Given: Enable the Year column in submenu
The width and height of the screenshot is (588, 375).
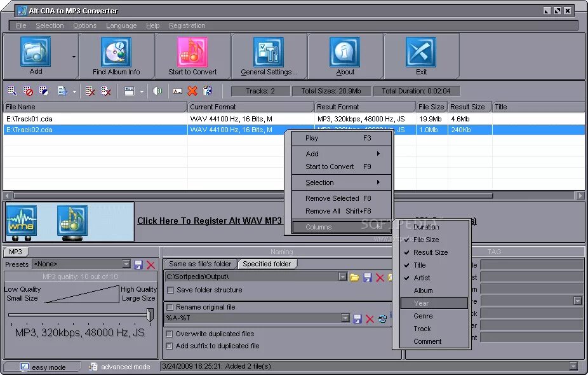Looking at the screenshot, I should coord(434,303).
